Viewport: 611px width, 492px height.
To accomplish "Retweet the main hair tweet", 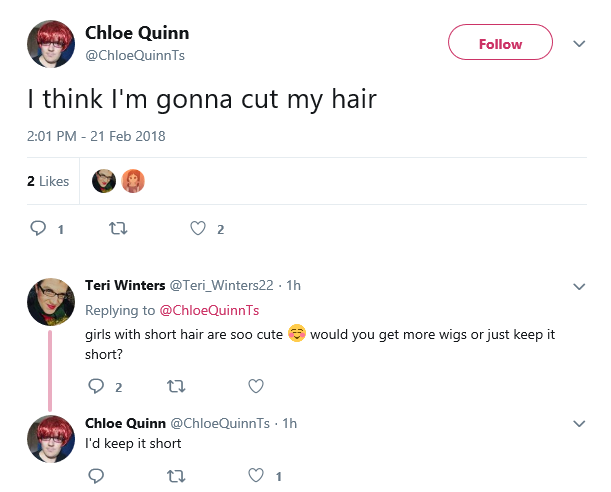I will [x=118, y=228].
